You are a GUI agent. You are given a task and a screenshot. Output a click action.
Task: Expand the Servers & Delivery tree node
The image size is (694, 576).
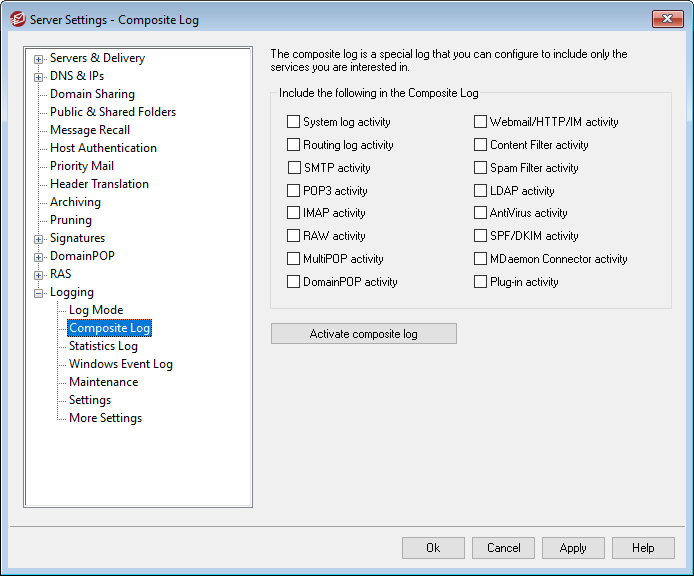(x=39, y=59)
